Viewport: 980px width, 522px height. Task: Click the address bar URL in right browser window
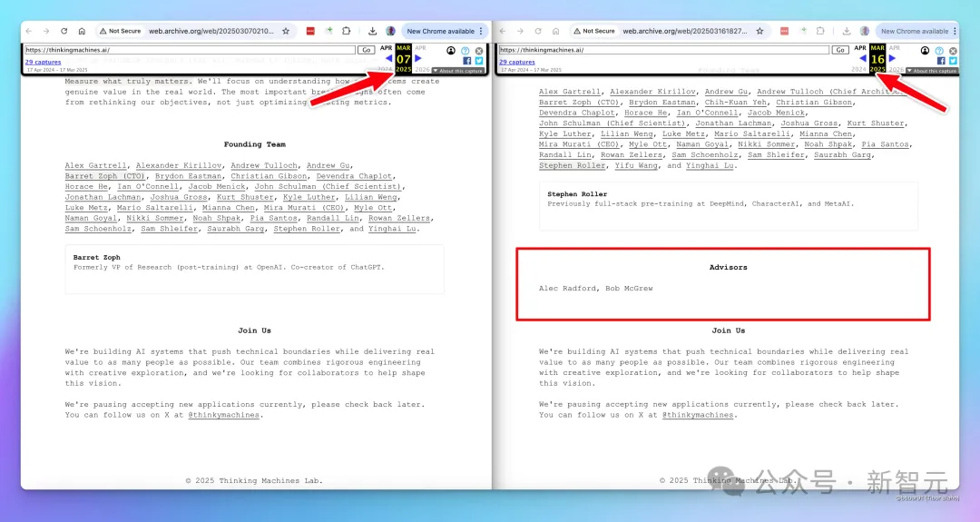tap(685, 31)
